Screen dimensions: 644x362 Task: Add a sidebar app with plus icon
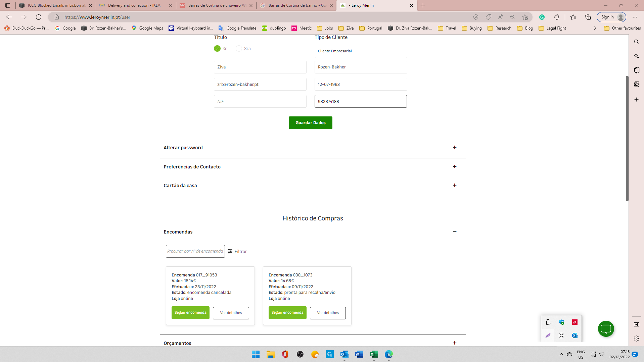click(636, 100)
